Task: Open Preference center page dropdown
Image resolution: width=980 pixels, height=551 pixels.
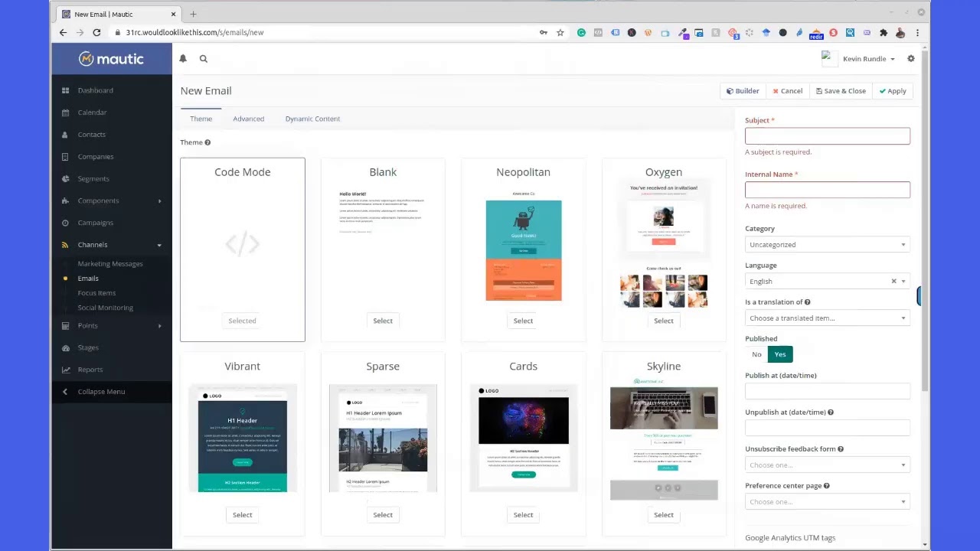Action: coord(828,502)
